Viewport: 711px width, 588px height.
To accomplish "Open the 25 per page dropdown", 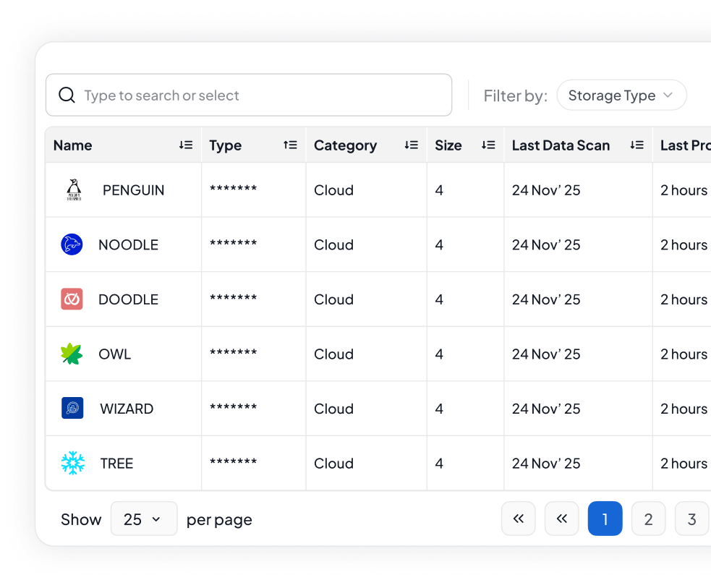I will tap(144, 519).
